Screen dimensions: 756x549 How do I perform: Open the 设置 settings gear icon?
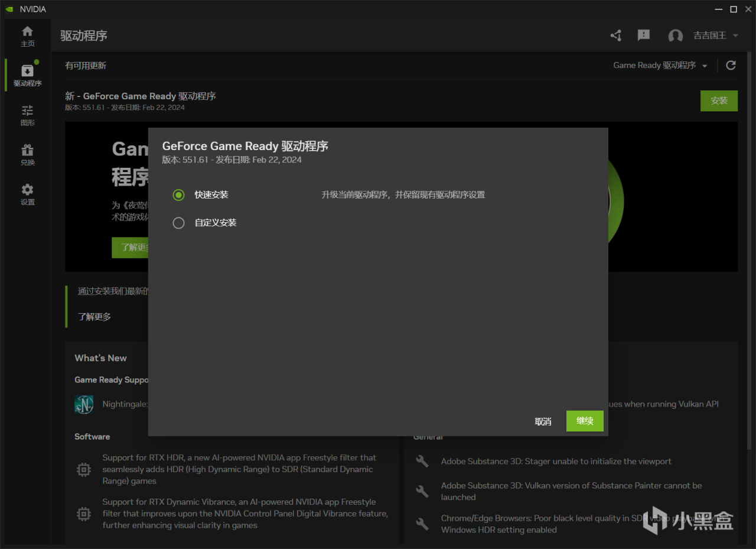coord(28,194)
